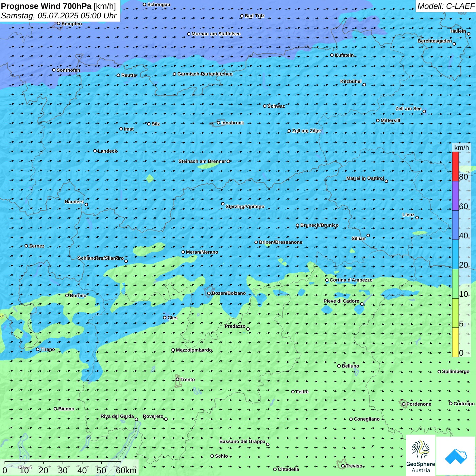Click the date 'Samstag, 05.07.2025 05:00 Uhr'
The height and width of the screenshot is (476, 476).
(59, 16)
